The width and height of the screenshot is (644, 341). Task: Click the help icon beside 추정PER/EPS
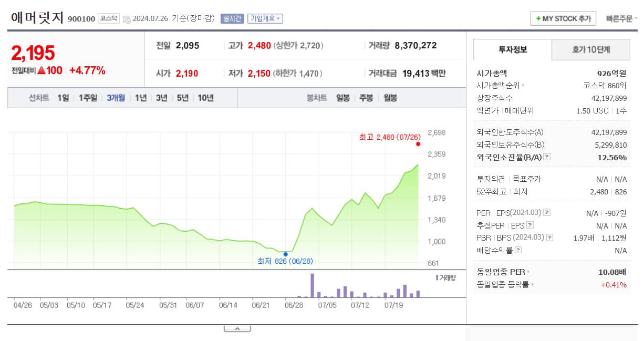click(529, 224)
